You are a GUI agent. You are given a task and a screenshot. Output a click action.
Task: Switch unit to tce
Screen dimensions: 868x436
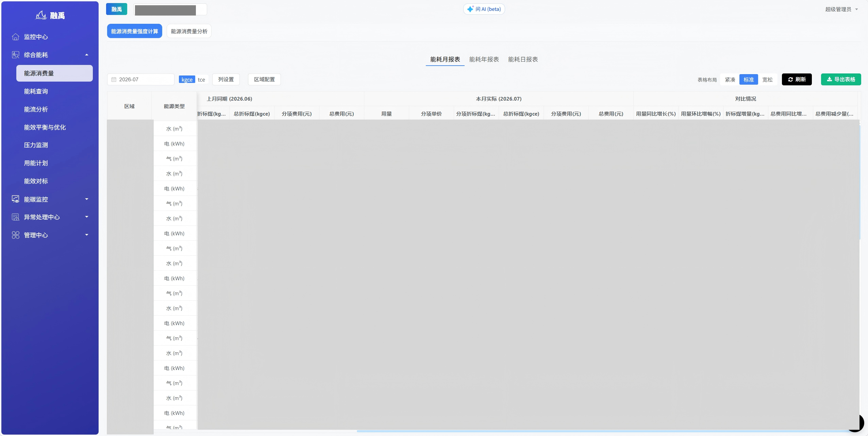point(201,80)
